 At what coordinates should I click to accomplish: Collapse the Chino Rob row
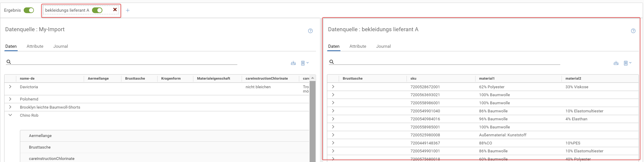pyautogui.click(x=10, y=115)
